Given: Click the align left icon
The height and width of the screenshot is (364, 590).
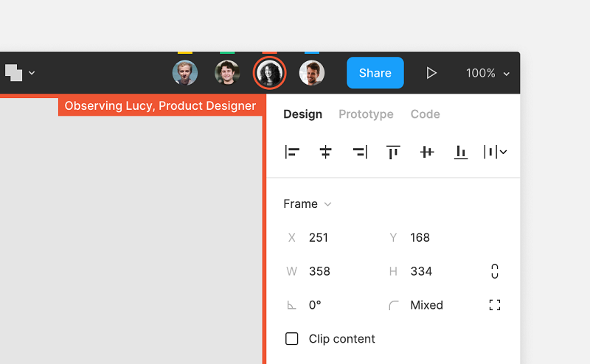Looking at the screenshot, I should (292, 153).
